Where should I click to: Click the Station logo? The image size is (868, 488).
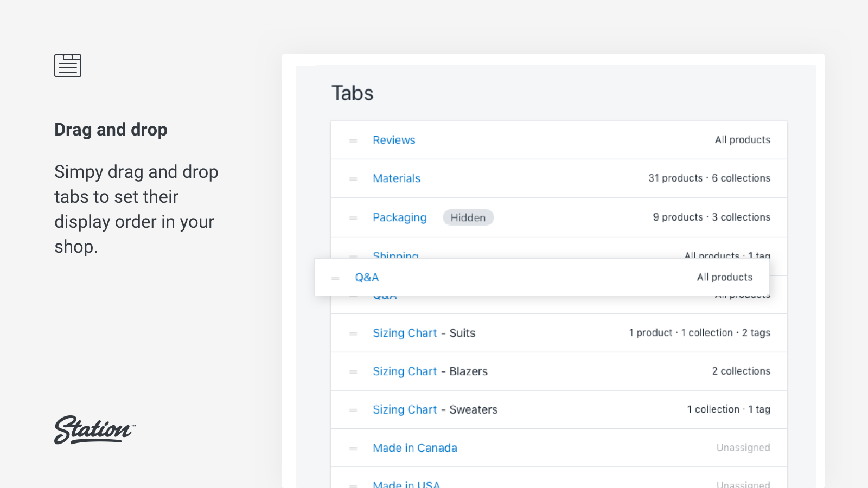pos(93,430)
